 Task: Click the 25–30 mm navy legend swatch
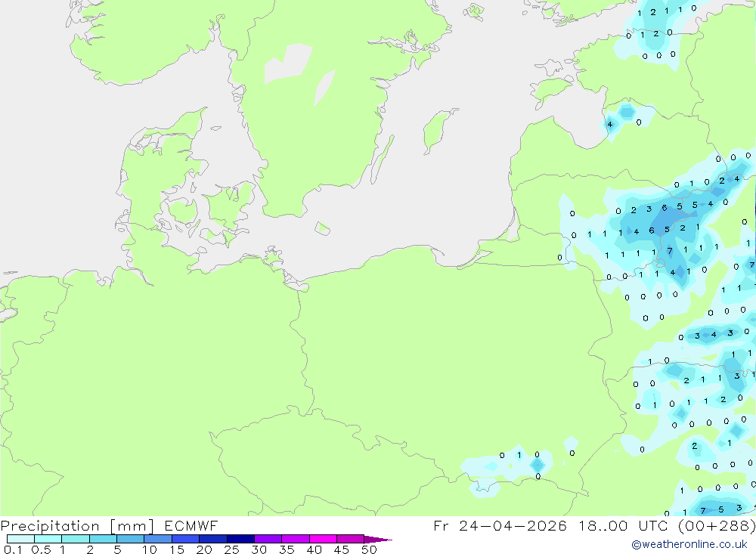pos(240,539)
